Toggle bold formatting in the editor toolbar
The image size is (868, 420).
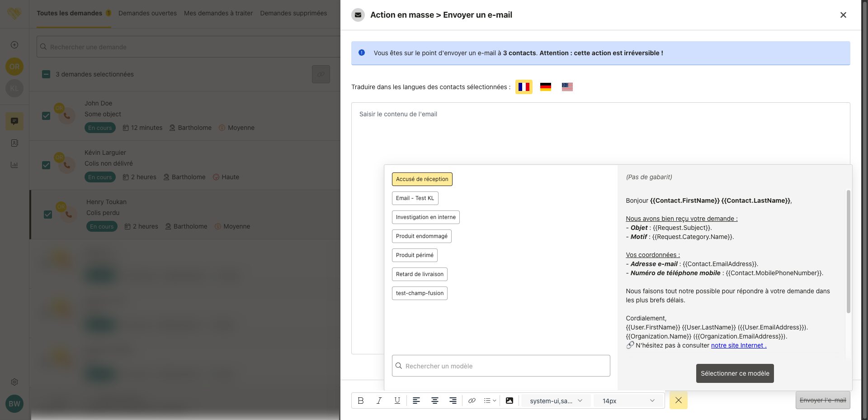point(360,401)
